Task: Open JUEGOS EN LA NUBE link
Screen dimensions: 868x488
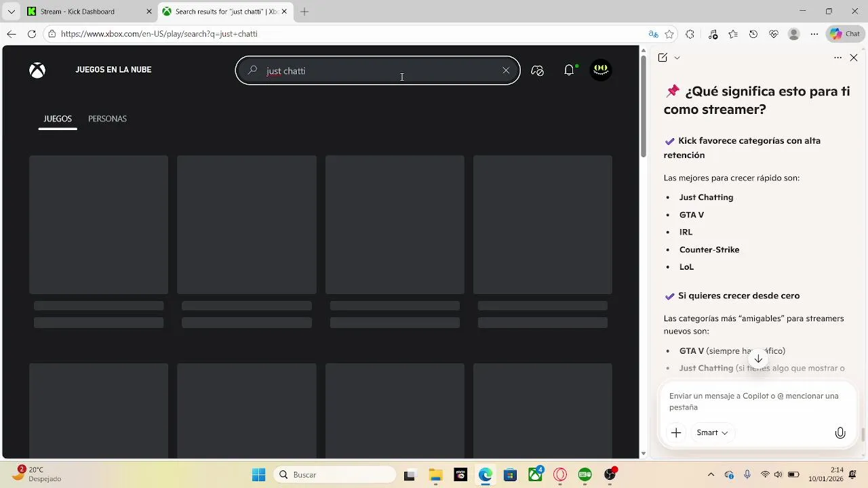Action: (113, 70)
